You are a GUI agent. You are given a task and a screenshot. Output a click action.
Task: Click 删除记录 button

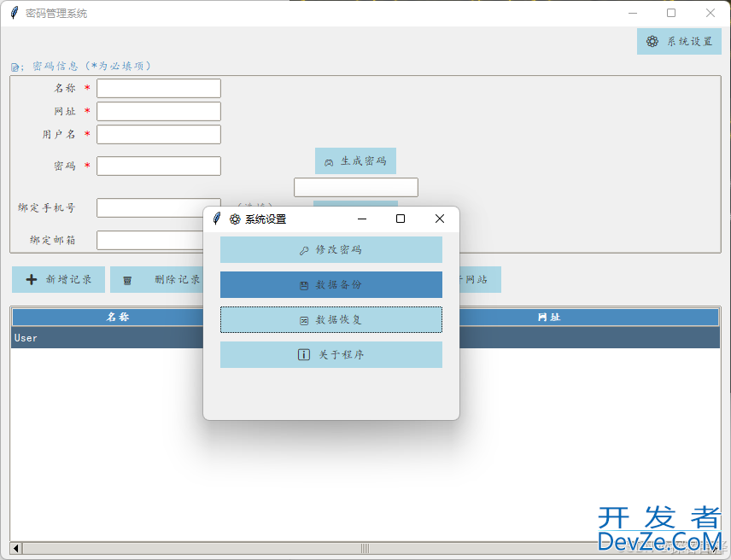point(157,279)
